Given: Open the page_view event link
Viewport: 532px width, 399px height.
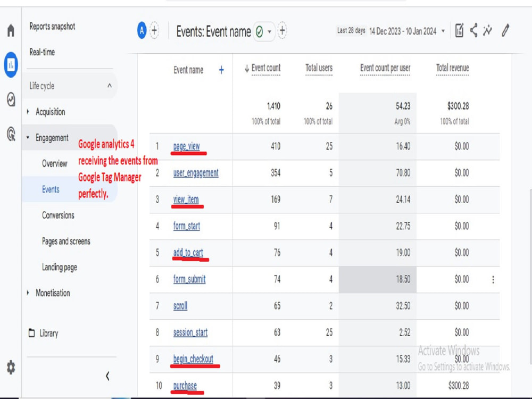Looking at the screenshot, I should tap(186, 146).
